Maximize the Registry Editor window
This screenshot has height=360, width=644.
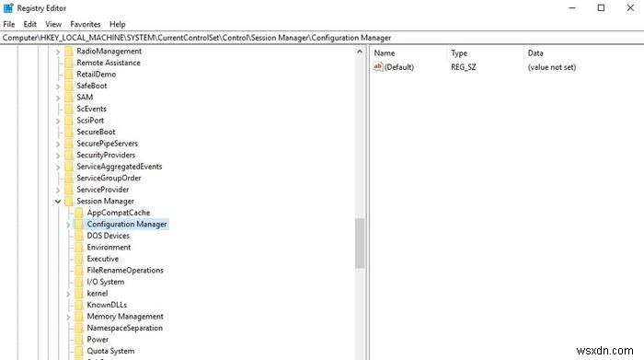click(x=601, y=7)
